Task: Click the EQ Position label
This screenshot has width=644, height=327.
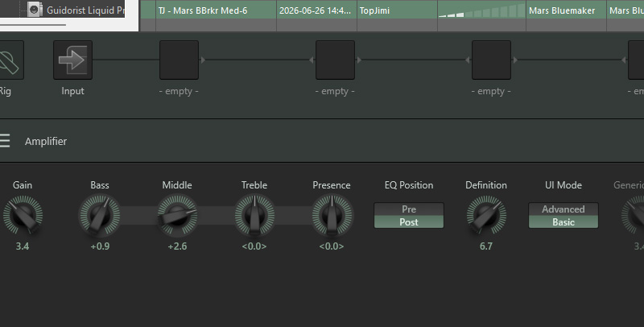Action: click(x=409, y=185)
